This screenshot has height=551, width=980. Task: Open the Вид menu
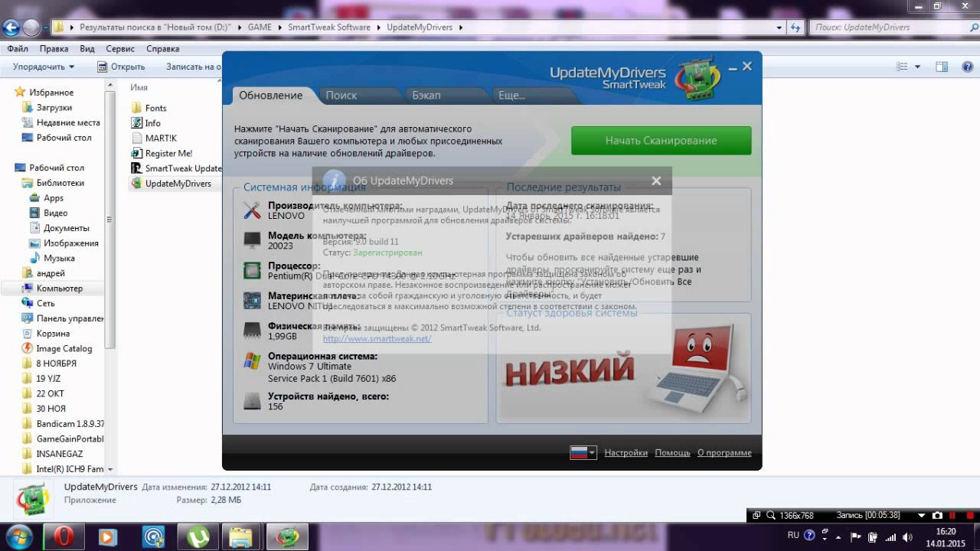tap(87, 48)
